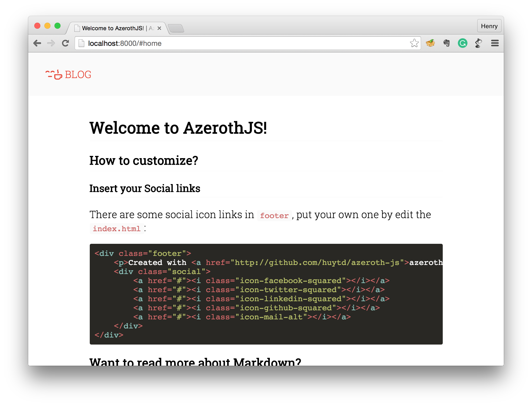Click the index.html inline code text

pyautogui.click(x=117, y=229)
